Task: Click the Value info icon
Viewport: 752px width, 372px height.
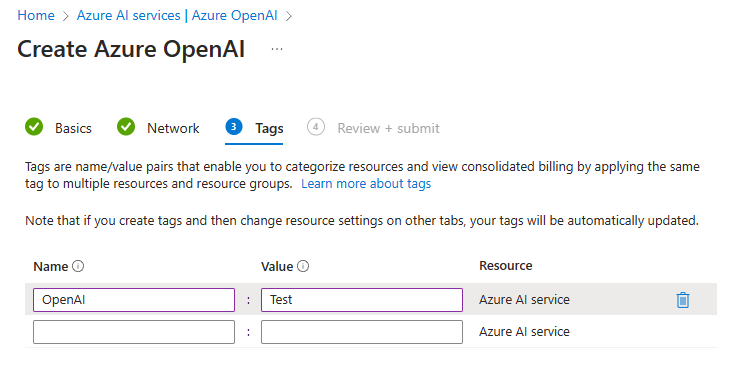Action: (x=303, y=266)
